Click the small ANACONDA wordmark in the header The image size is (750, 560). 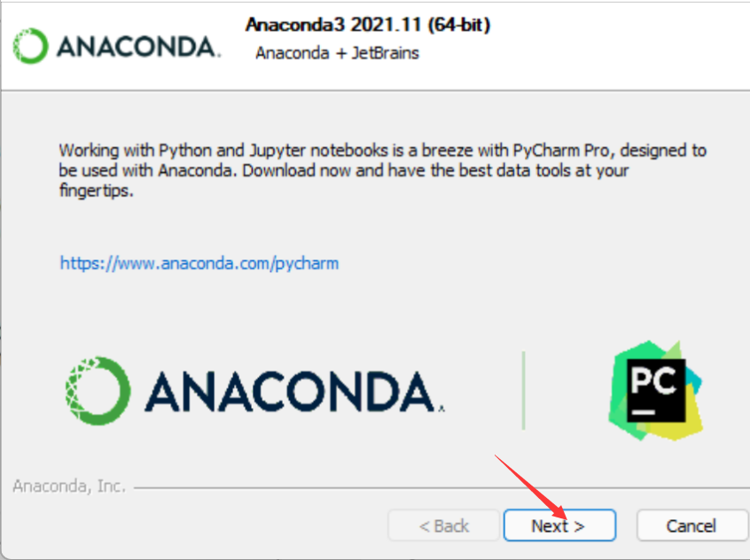(x=138, y=47)
